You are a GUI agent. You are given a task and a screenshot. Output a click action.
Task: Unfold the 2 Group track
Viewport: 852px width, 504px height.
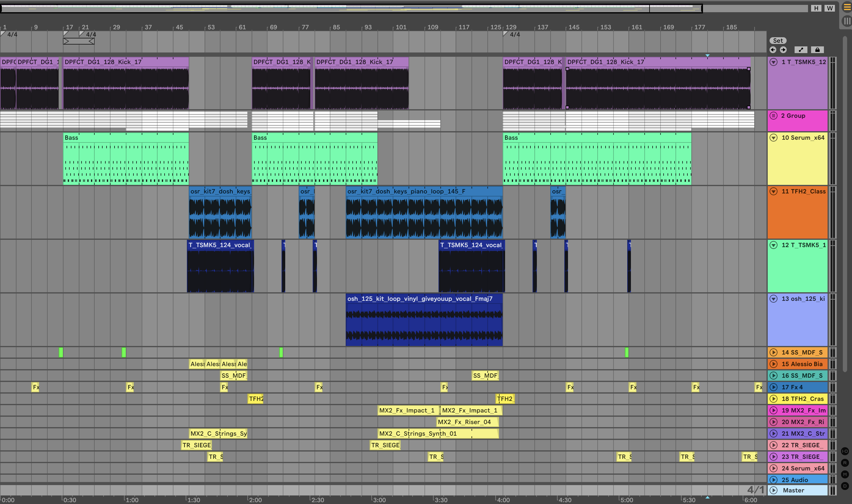coord(774,115)
